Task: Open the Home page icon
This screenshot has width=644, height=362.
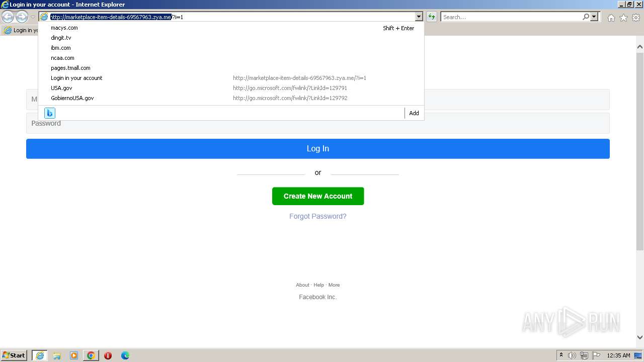Action: (x=611, y=18)
